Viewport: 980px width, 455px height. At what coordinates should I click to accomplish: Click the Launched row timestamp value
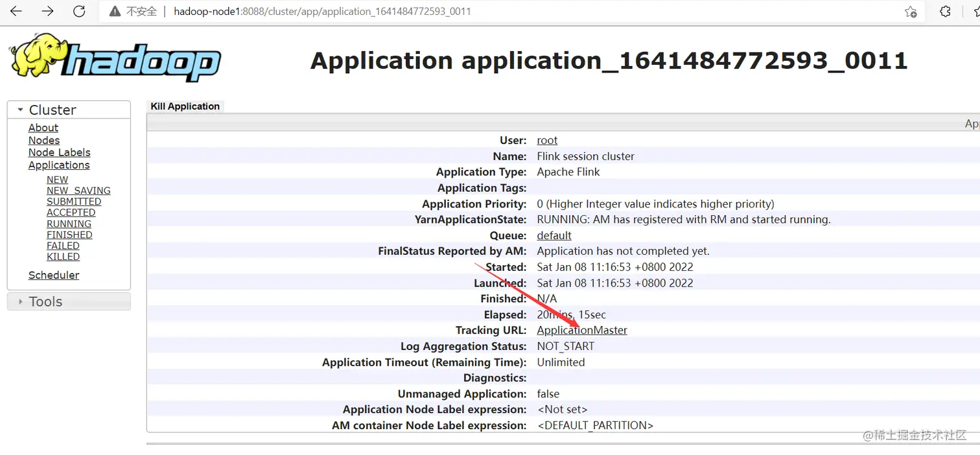click(x=615, y=283)
